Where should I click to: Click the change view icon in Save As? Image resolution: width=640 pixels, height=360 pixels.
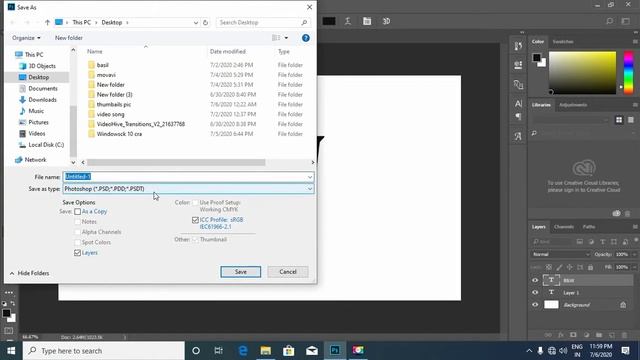(276, 38)
